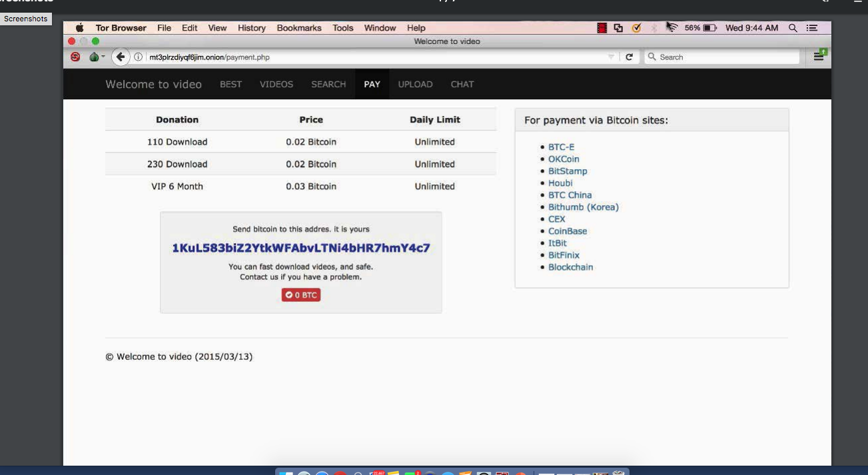The width and height of the screenshot is (868, 475).
Task: Click the 110 Download row label
Action: [177, 142]
